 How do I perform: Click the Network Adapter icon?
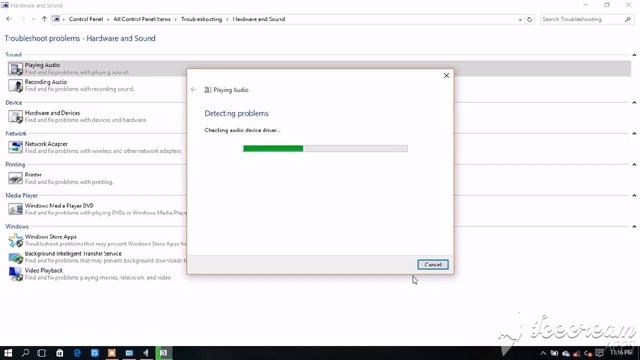coord(16,147)
